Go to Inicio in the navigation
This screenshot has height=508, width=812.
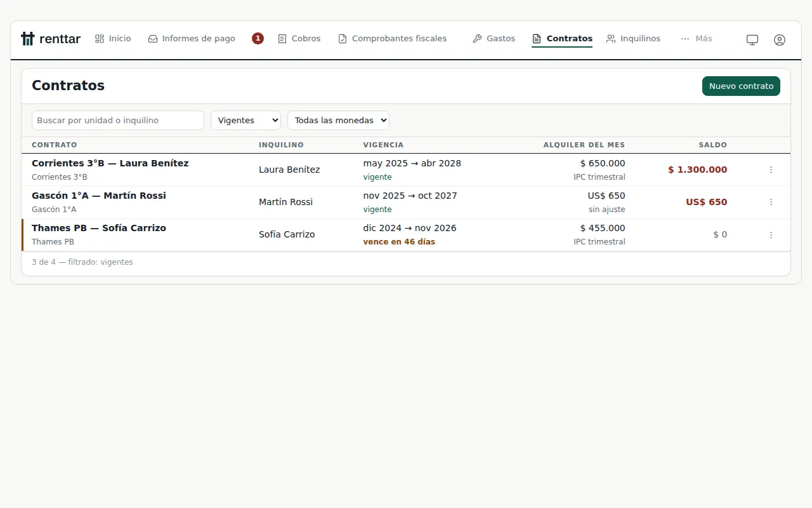click(113, 39)
